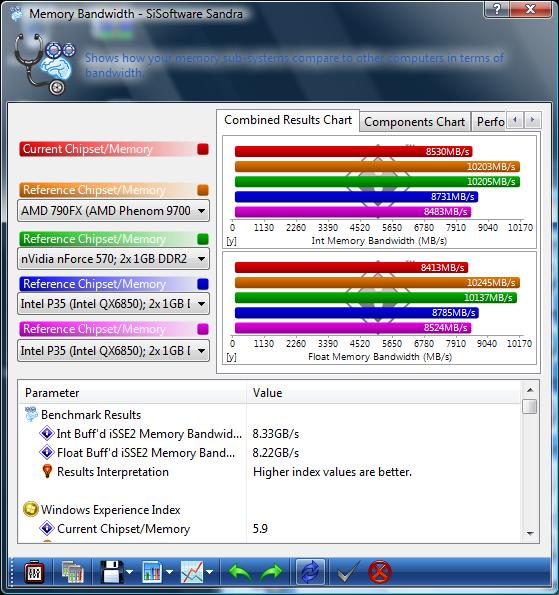Click the green forward arrow icon
Viewport: 559px width, 595px height.
[272, 572]
